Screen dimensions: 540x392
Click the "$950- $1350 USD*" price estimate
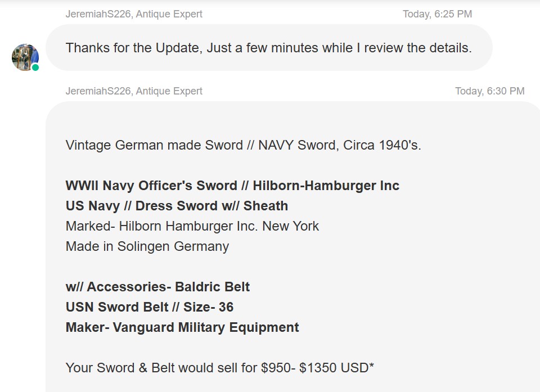point(318,368)
